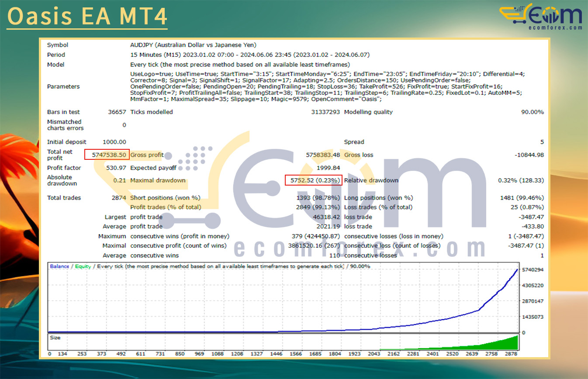Image resolution: width=588 pixels, height=379 pixels.
Task: Click the Profit factor value 530.97
Action: 116,168
